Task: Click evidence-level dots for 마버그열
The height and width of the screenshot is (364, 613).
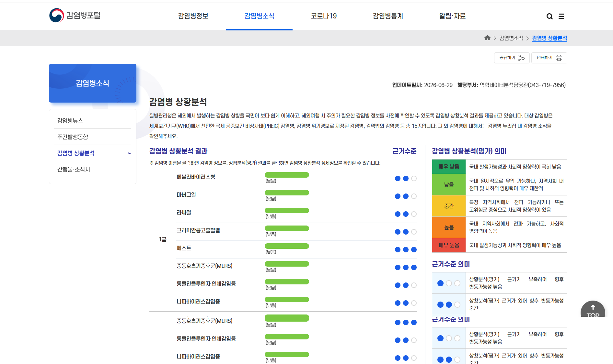Action: 406,196
